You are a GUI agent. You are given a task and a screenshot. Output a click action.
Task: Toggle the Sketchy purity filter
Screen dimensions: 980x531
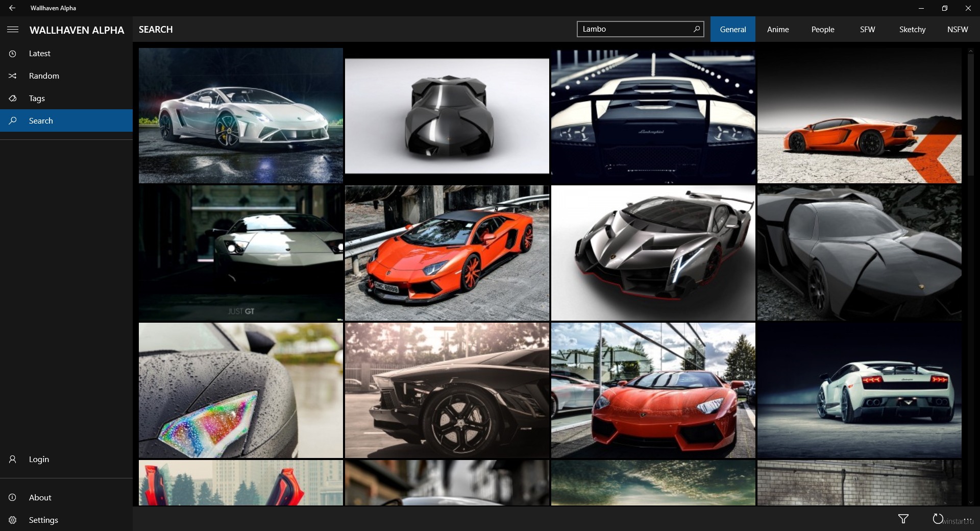(913, 30)
